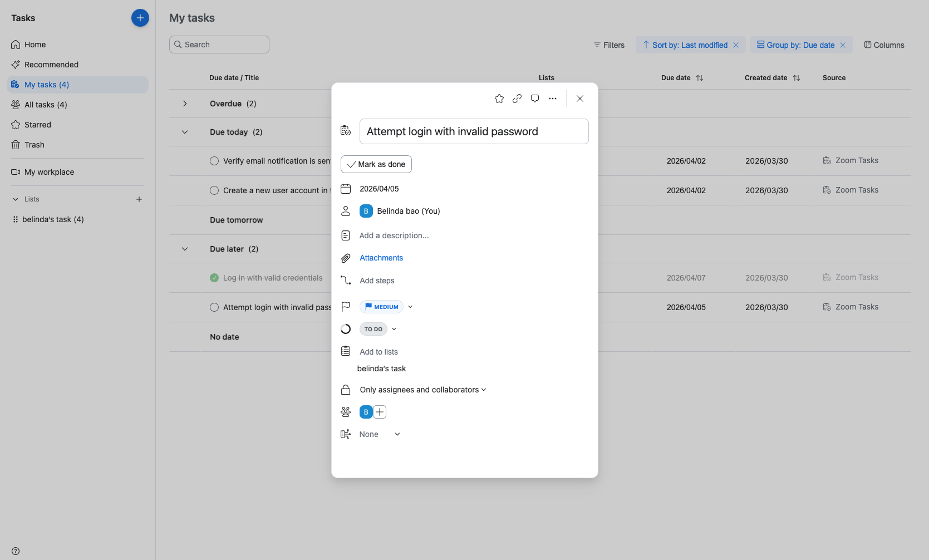Screen dimensions: 929x560
Task: Open the MEDIUM priority dropdown
Action: tap(410, 307)
